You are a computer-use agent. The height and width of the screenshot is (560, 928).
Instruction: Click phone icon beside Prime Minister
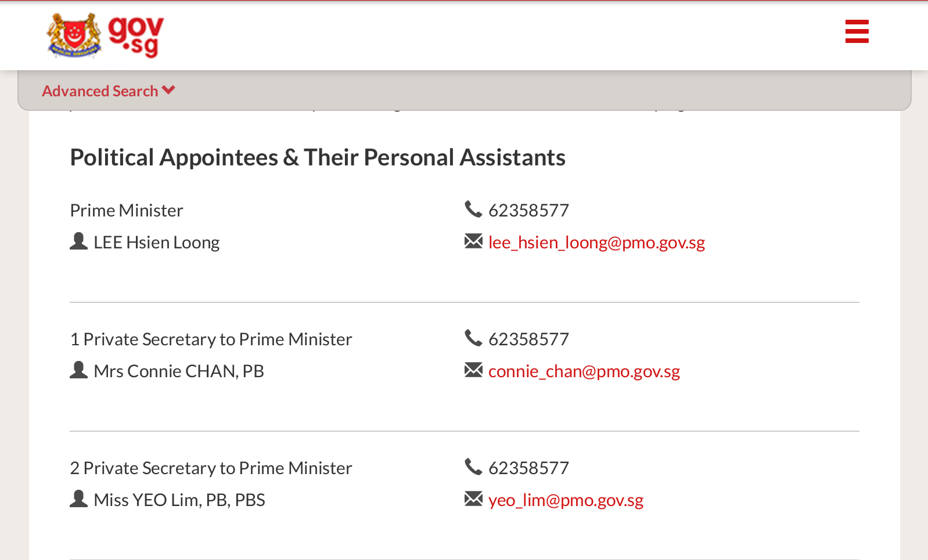pyautogui.click(x=473, y=209)
